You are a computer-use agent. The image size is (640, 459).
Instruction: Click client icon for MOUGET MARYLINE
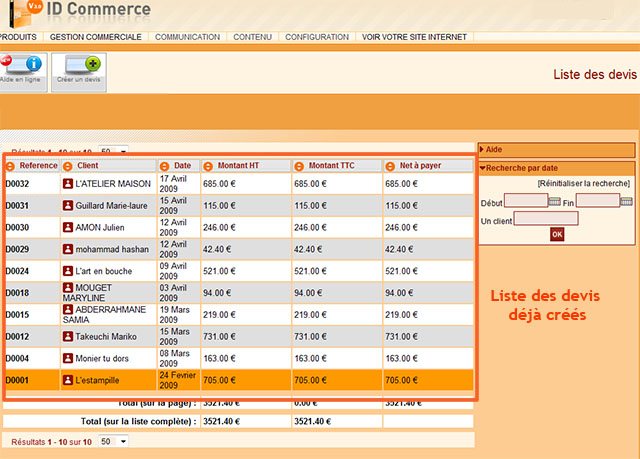point(68,288)
